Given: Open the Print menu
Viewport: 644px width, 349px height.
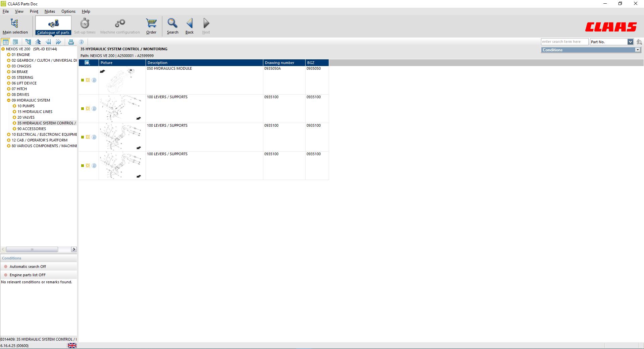Looking at the screenshot, I should [34, 11].
